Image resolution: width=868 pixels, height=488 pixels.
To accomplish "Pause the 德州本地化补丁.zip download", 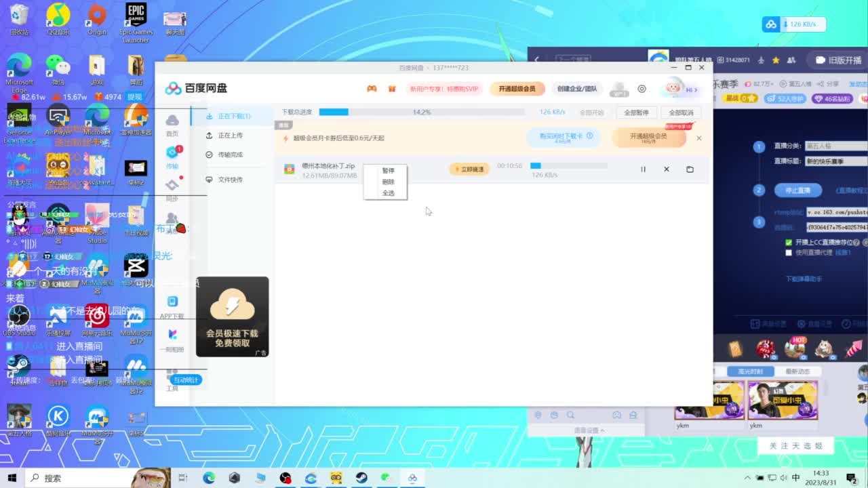I will (x=643, y=169).
